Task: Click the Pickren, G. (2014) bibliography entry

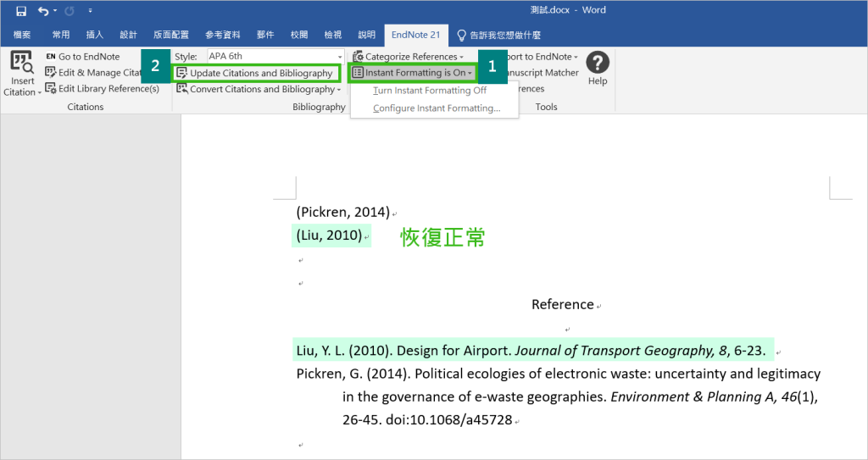Action: click(x=558, y=397)
